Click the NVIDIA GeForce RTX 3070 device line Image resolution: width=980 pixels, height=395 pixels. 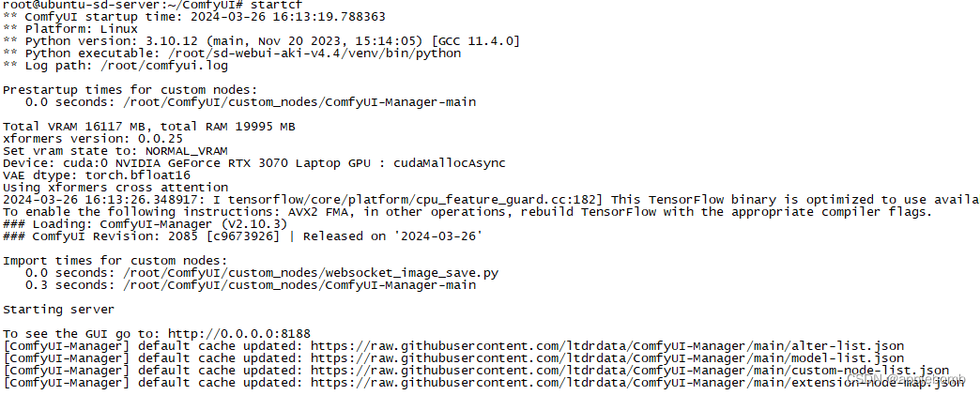click(x=253, y=163)
